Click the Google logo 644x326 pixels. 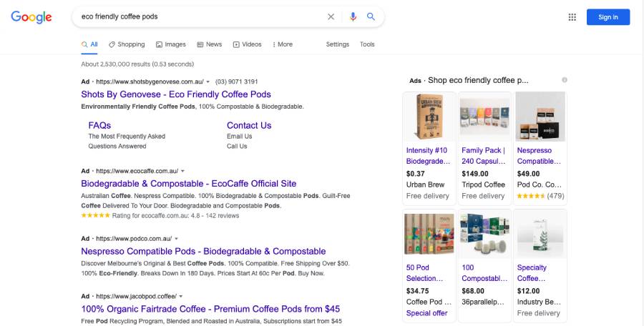pyautogui.click(x=31, y=17)
